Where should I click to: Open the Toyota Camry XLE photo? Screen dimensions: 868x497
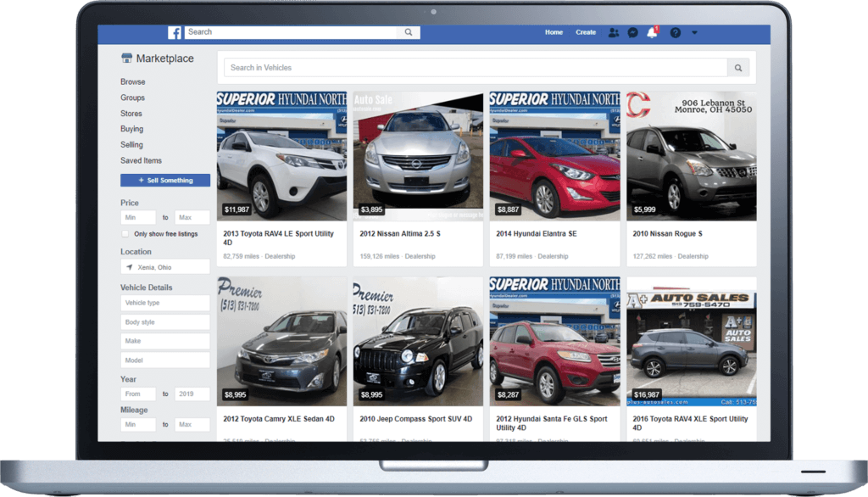tap(281, 341)
